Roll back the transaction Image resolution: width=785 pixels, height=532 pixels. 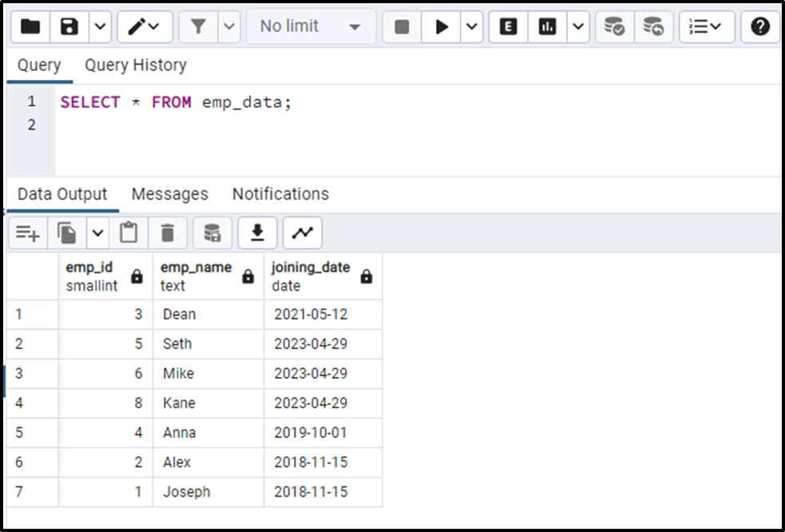pos(654,26)
